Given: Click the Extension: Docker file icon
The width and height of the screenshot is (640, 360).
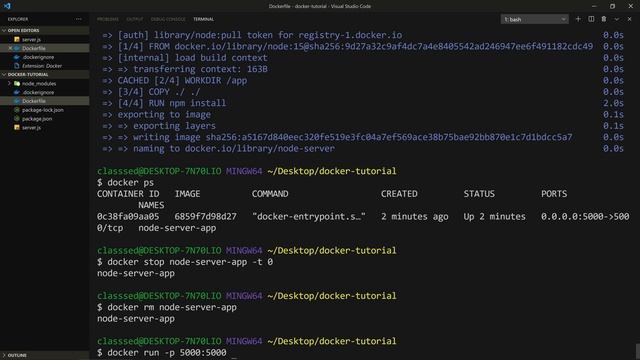Looking at the screenshot, I should pyautogui.click(x=17, y=66).
